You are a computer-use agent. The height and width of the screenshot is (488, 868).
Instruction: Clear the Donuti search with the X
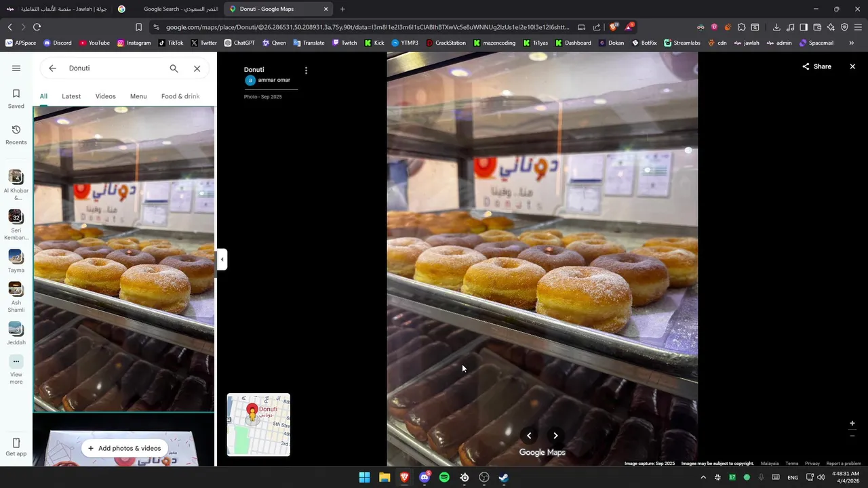[x=197, y=68]
